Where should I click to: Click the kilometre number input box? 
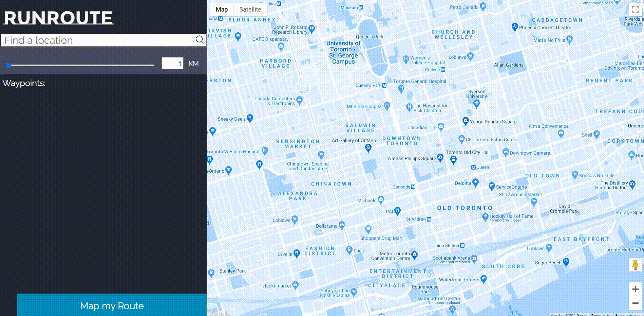(172, 64)
